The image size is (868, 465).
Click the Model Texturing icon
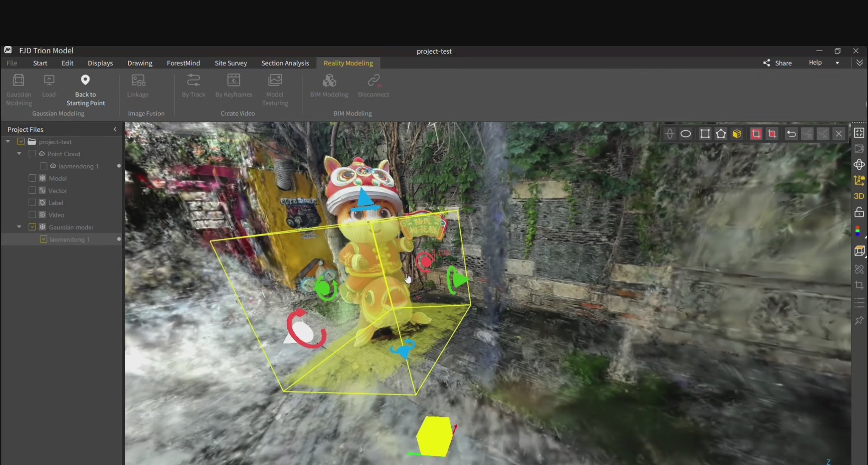click(x=275, y=81)
